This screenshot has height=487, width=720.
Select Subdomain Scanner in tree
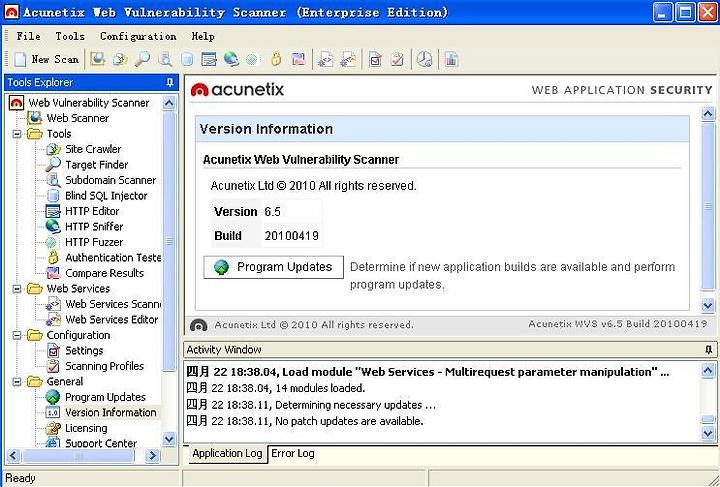point(111,180)
